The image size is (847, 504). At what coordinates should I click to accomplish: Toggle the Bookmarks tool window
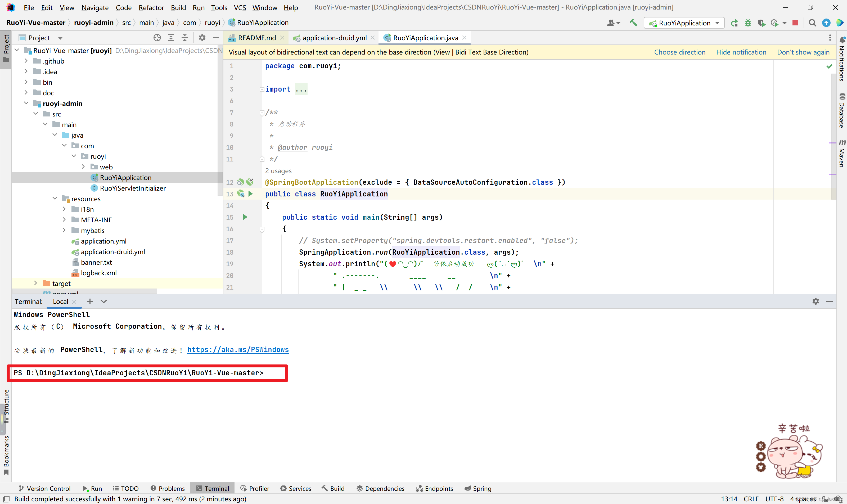[x=6, y=455]
